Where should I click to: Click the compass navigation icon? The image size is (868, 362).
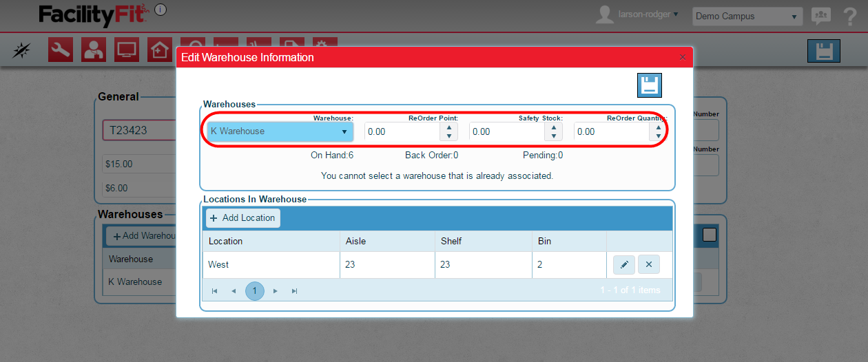[22, 50]
